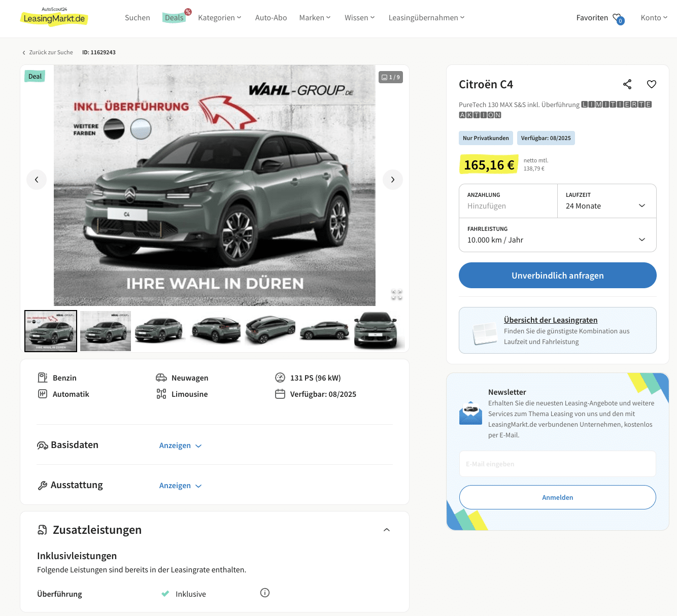
Task: Open the Fahrleistung 10.000 km / Jahr dropdown
Action: (x=558, y=235)
